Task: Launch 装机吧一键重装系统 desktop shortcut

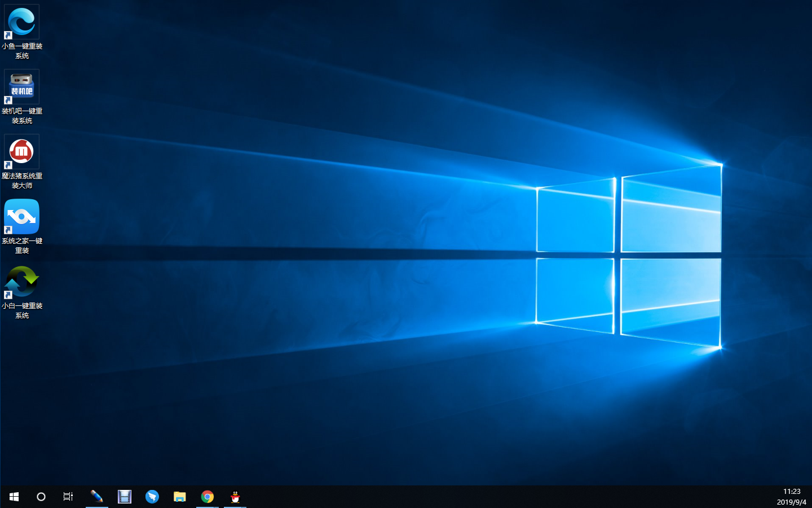Action: [x=21, y=85]
